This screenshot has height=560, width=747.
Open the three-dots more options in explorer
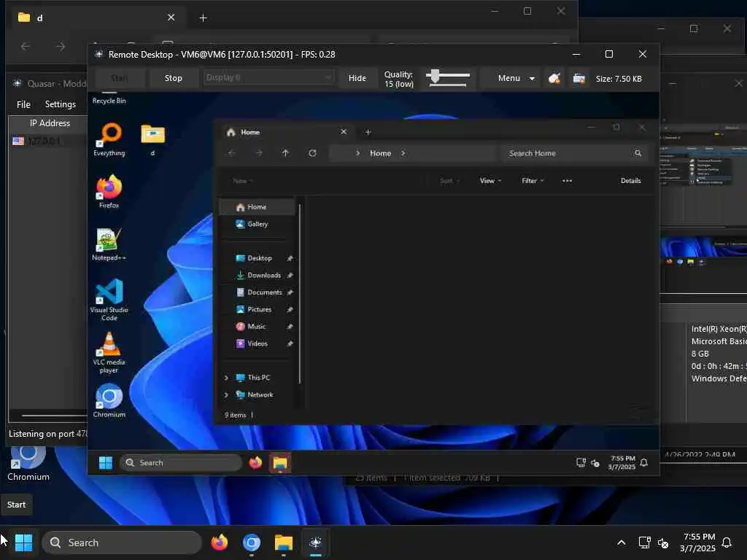coord(567,181)
